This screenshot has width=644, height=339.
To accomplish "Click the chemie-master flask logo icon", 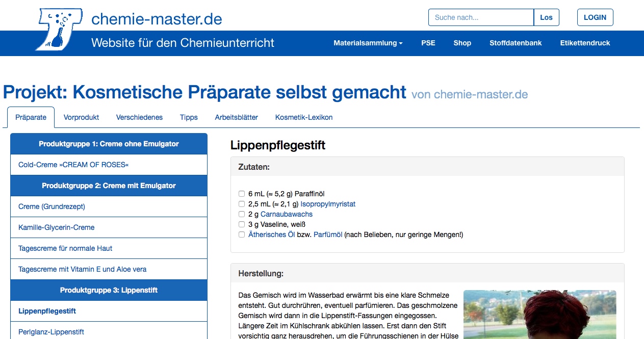I will click(58, 29).
